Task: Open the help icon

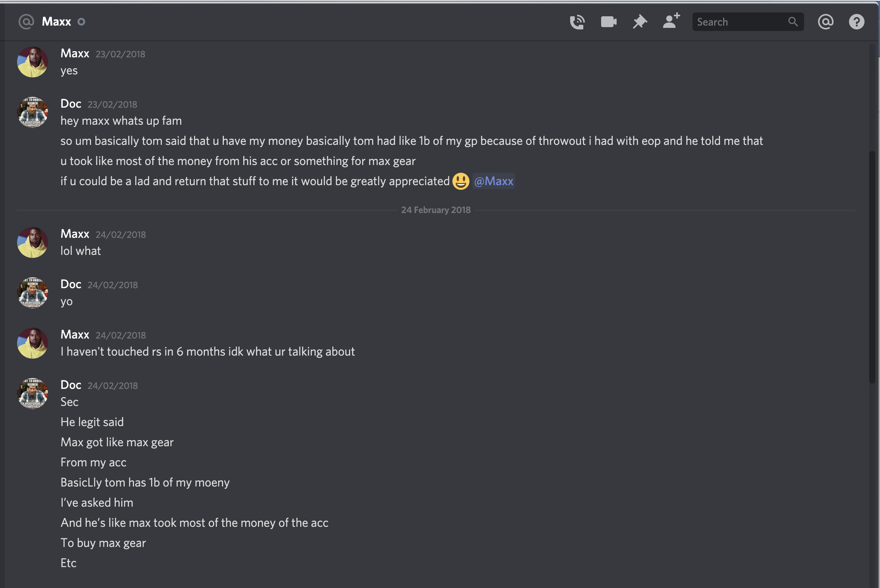Action: pyautogui.click(x=856, y=22)
